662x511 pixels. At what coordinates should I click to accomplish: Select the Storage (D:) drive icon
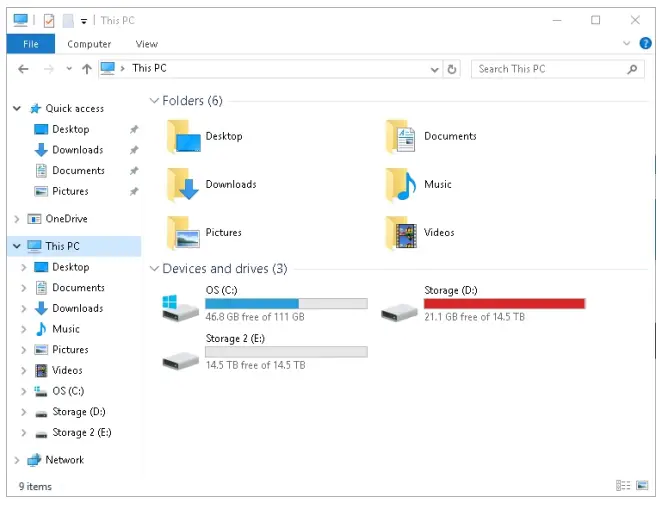pyautogui.click(x=399, y=313)
